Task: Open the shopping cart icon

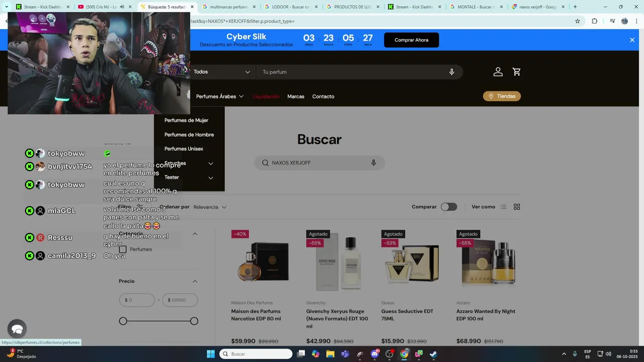Action: [x=517, y=72]
